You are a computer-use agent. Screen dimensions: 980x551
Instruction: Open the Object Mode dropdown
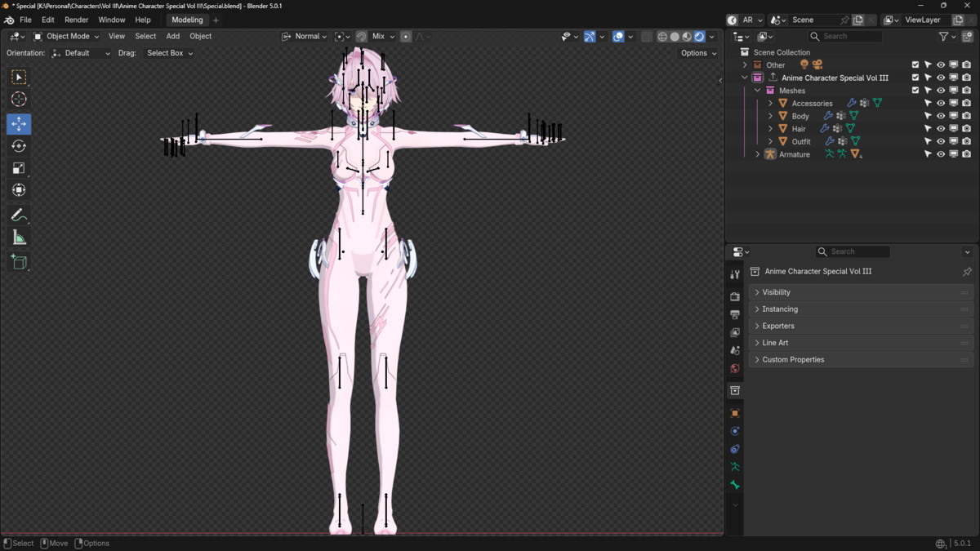[65, 37]
